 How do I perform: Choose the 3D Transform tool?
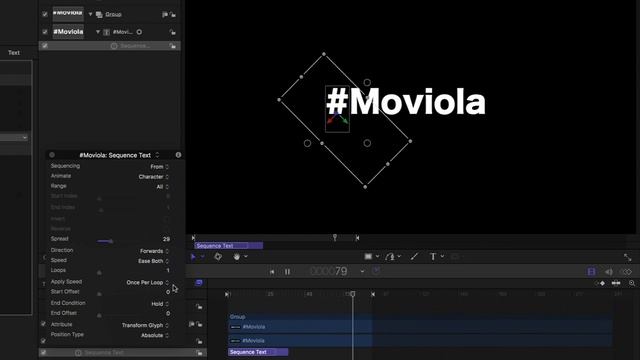click(x=218, y=257)
